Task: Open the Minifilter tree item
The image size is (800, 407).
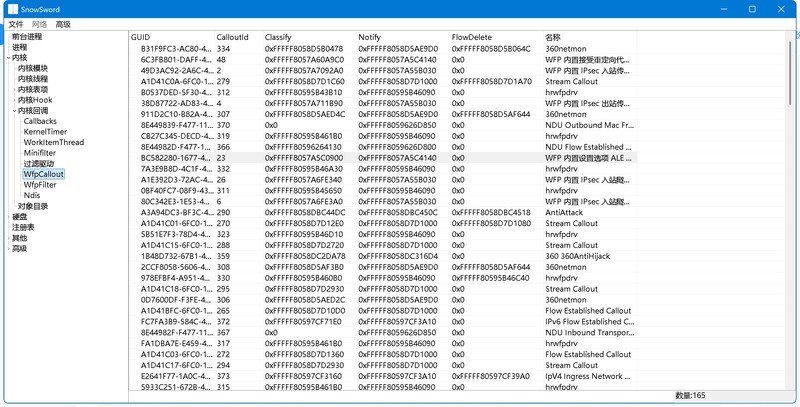Action: 40,153
